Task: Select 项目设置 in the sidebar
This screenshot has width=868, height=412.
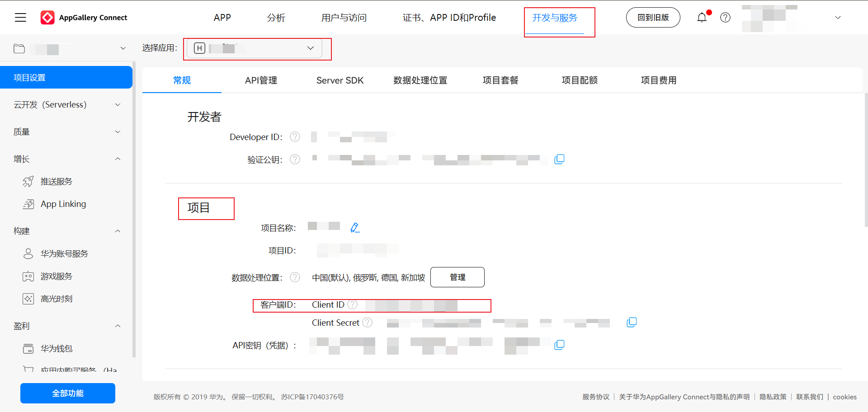Action: (x=66, y=77)
